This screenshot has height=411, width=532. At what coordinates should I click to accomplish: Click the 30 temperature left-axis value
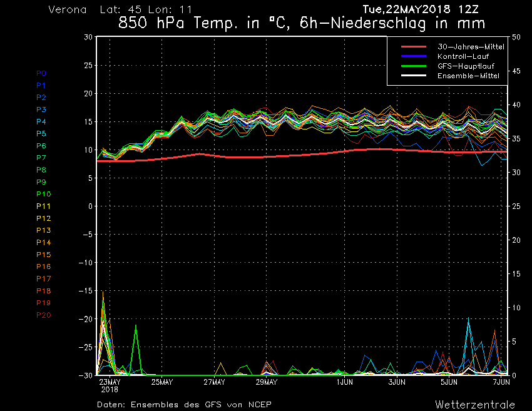(88, 38)
